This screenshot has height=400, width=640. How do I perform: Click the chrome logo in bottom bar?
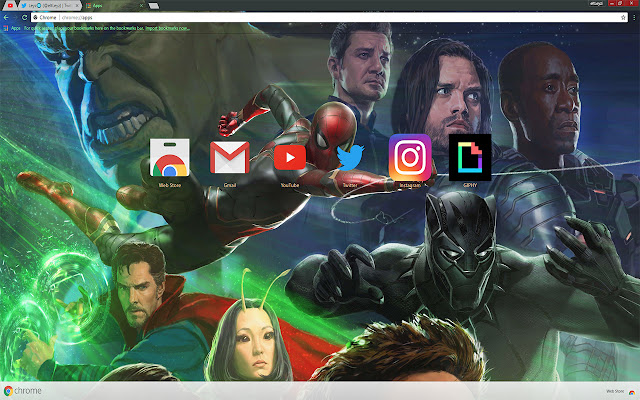click(23, 391)
